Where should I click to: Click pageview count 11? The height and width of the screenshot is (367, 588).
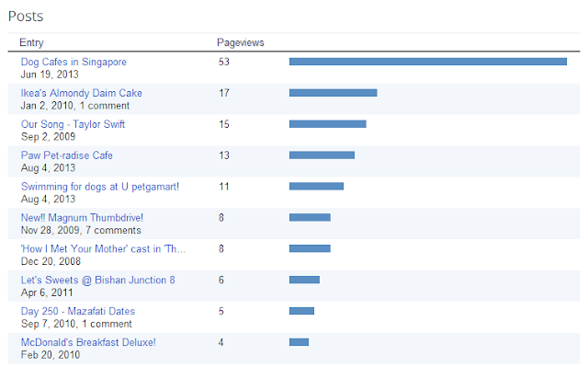pos(224,187)
